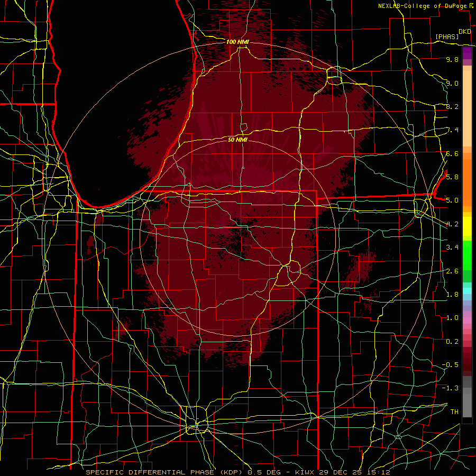Viewport: 476px width, 476px height.
Task: Click the 6.6 value on the color scale
Action: tap(452, 153)
